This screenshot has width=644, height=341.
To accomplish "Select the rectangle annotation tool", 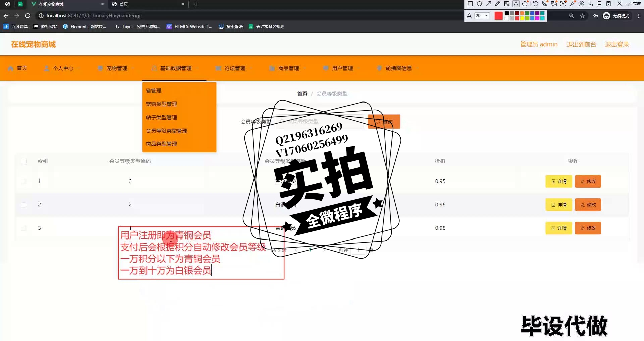I will 470,4.
